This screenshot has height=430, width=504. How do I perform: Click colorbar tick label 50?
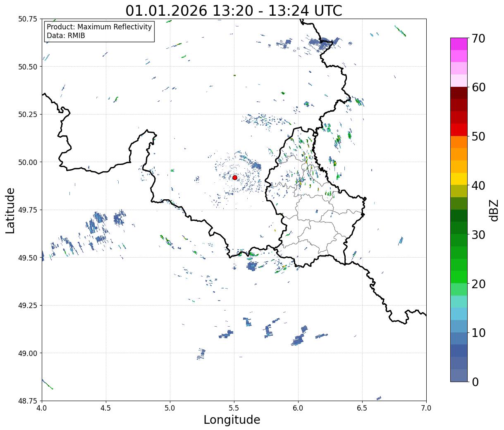(x=478, y=136)
